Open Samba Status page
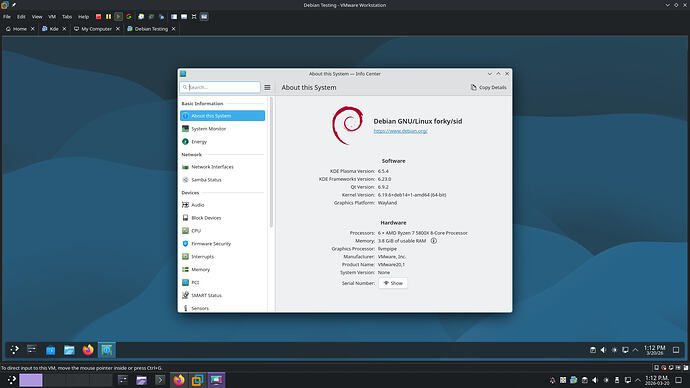 coord(223,180)
